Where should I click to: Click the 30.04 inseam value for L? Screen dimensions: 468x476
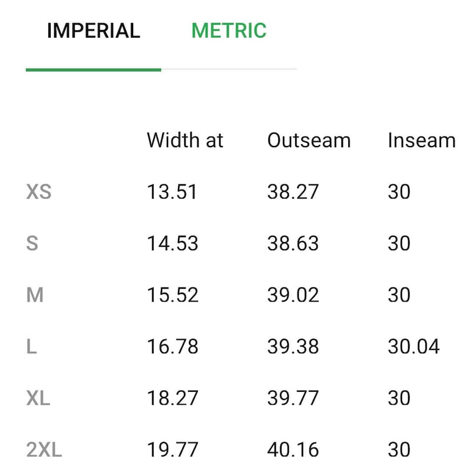click(x=414, y=346)
